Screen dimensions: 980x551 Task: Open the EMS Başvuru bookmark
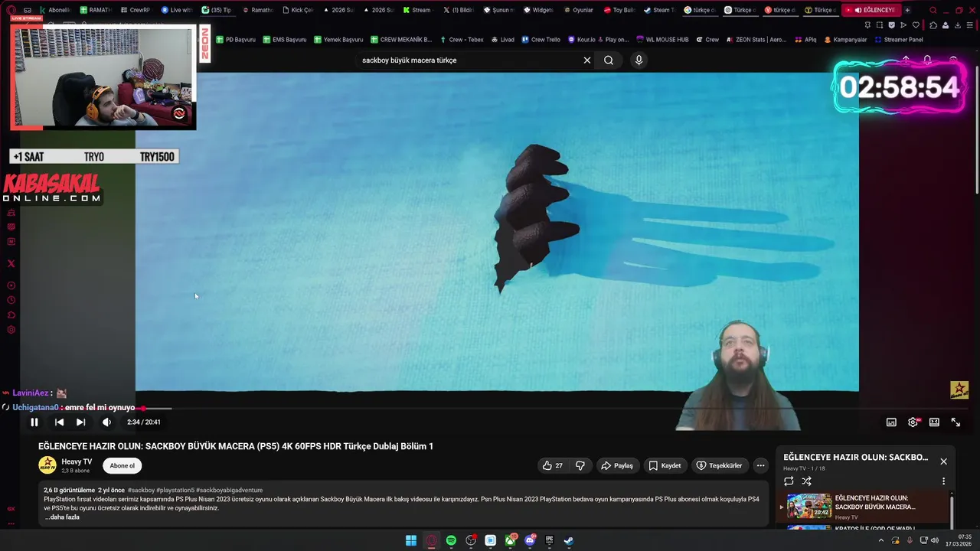pos(285,40)
